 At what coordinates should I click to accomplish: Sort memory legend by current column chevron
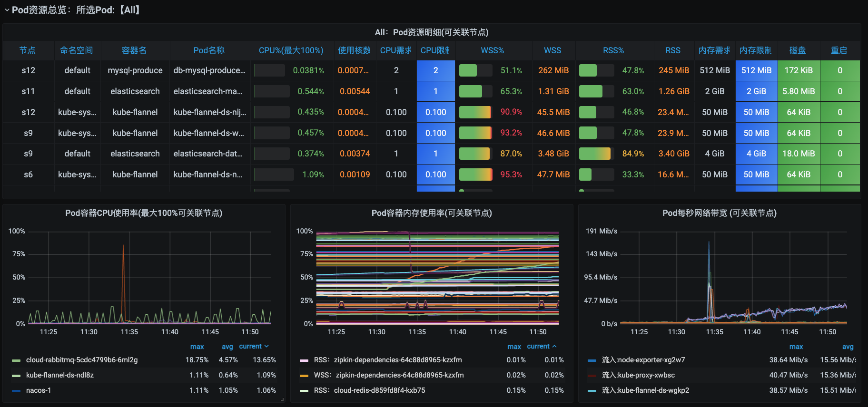[x=554, y=346]
